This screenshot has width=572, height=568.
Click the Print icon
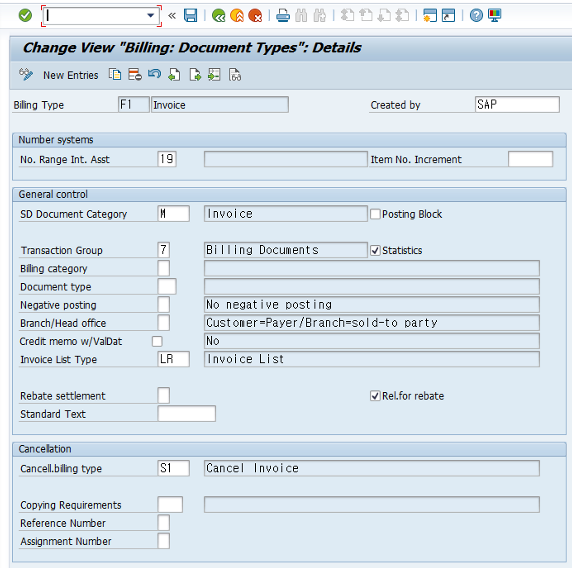click(x=283, y=16)
